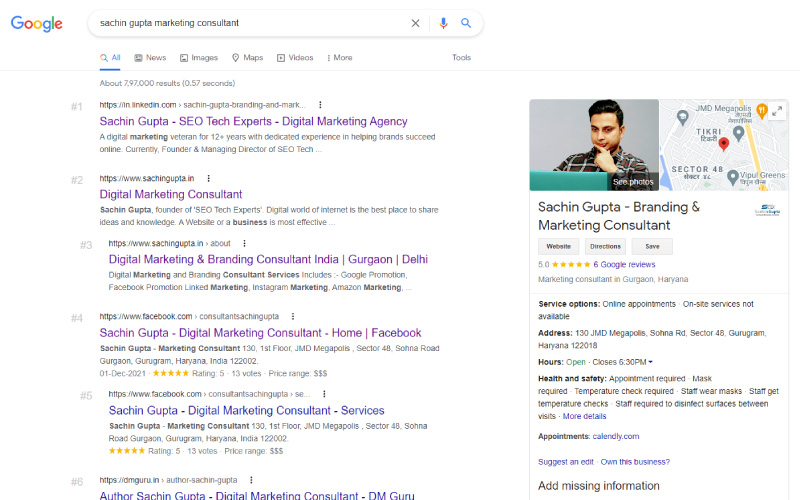Image resolution: width=800 pixels, height=500 pixels.
Task: Open the calendly.com appointments link
Action: point(616,436)
